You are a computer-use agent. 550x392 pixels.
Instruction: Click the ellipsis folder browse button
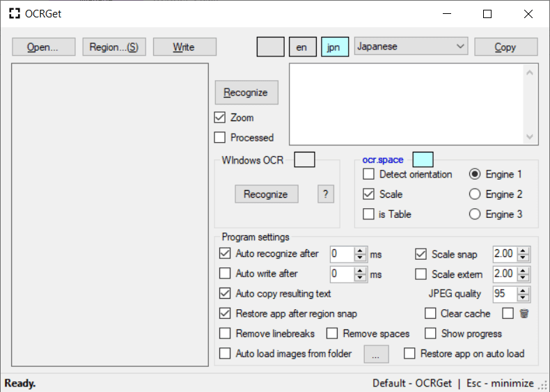tap(375, 354)
